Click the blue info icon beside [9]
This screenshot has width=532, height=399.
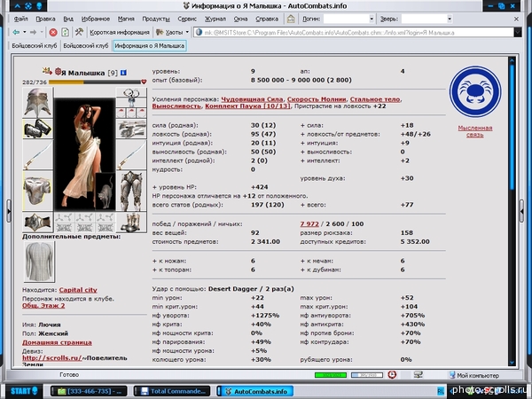(123, 73)
